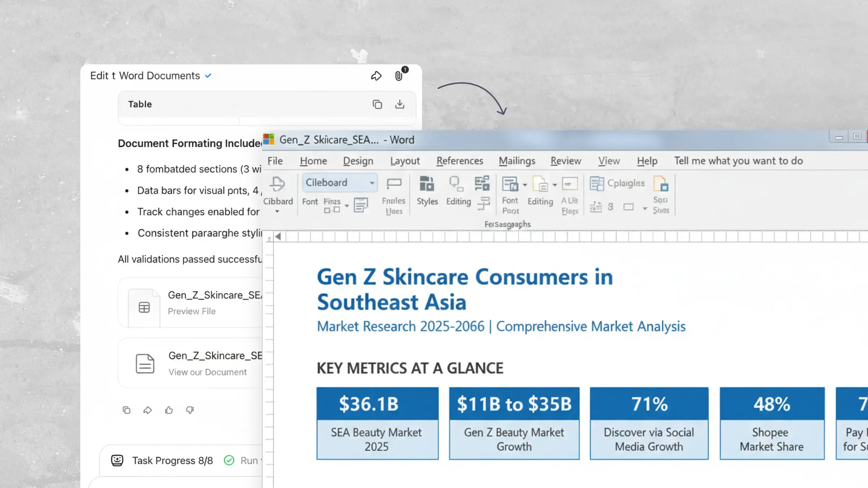Click the Consistent paraarghe styling bullet
868x488 pixels.
pos(200,233)
